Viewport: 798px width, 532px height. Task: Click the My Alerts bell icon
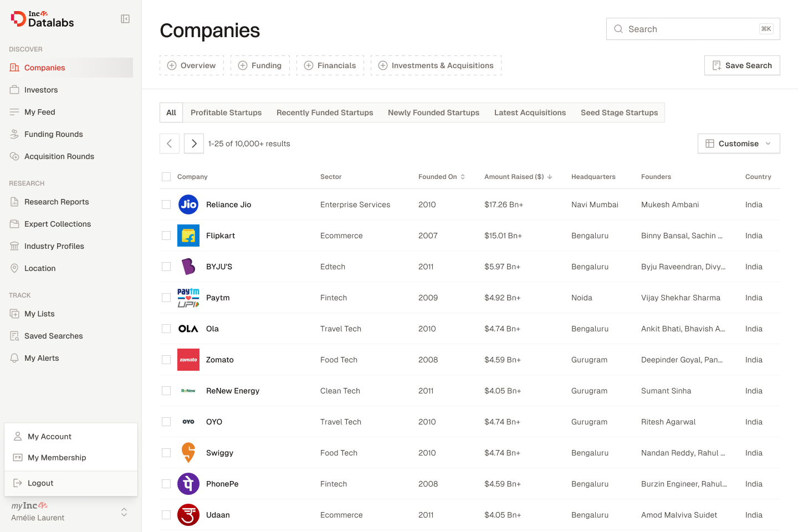[x=14, y=358]
